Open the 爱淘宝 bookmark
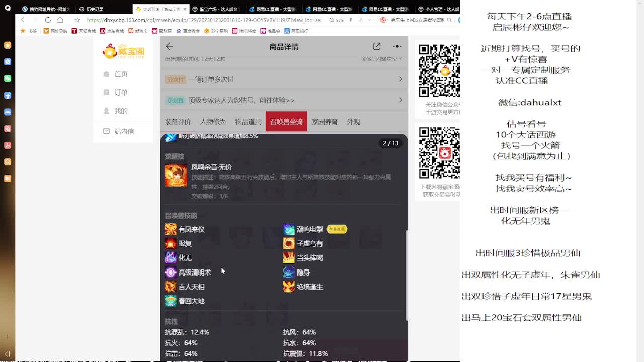Screen dimensions: 644x362 pos(138,31)
